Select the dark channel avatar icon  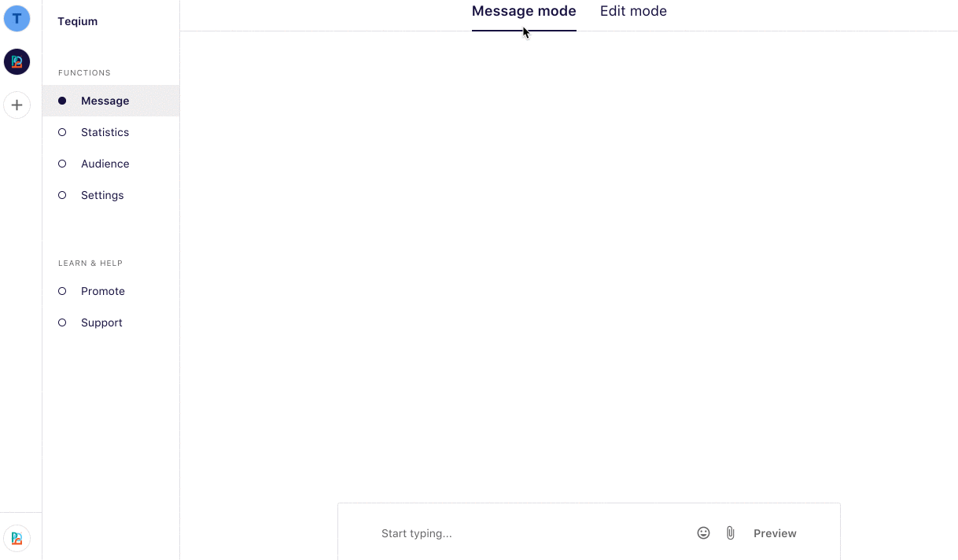[x=17, y=61]
